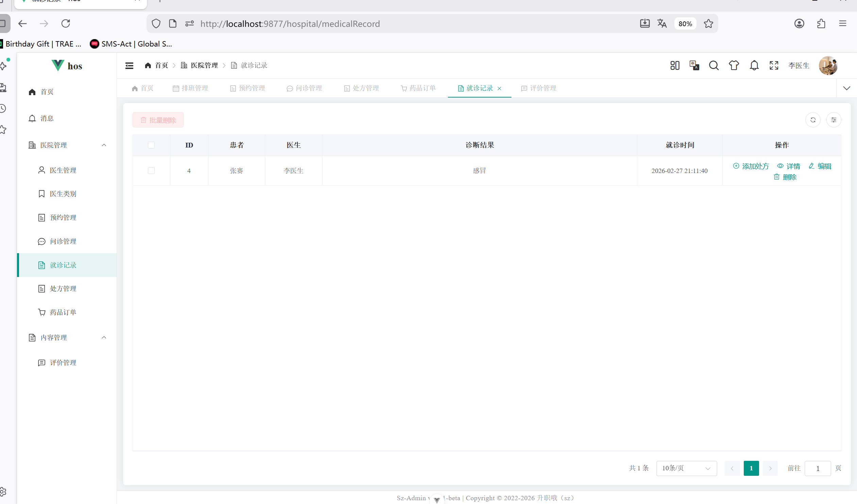Open 药品订单 in the sidebar menu

pyautogui.click(x=63, y=312)
